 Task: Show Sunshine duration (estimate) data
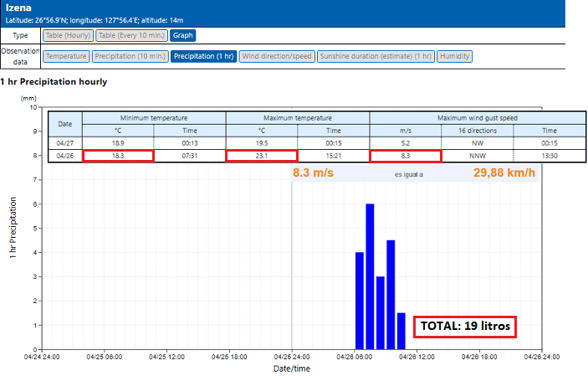(376, 56)
